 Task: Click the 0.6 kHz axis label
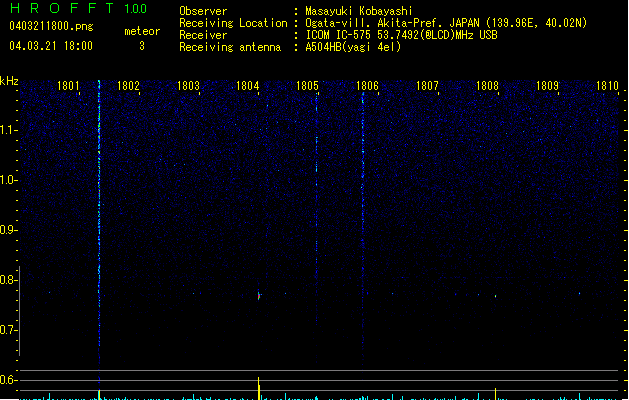click(x=8, y=380)
